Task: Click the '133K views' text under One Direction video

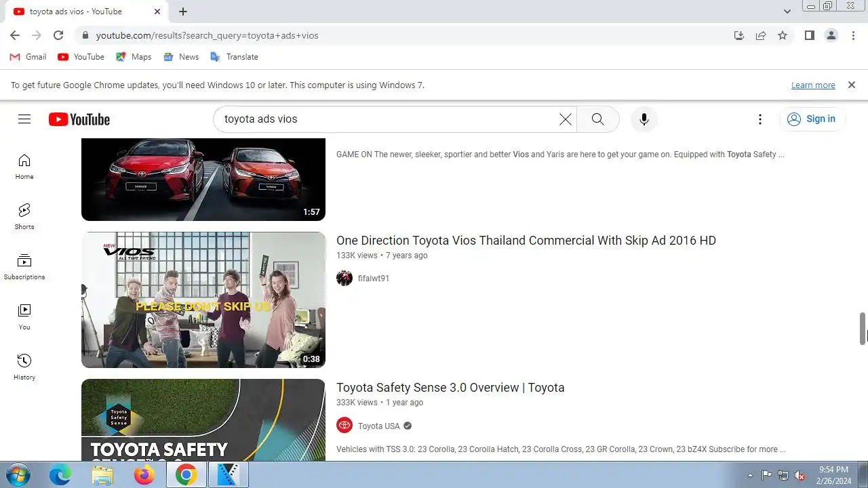Action: coord(357,256)
